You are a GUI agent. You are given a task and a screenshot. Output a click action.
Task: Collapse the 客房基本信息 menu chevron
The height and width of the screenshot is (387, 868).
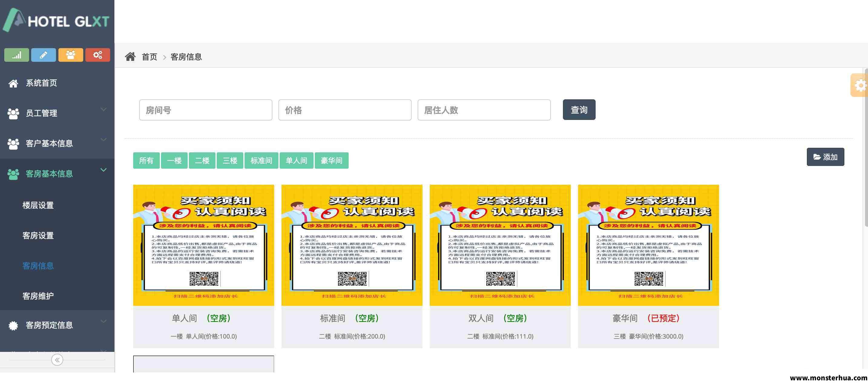point(104,170)
